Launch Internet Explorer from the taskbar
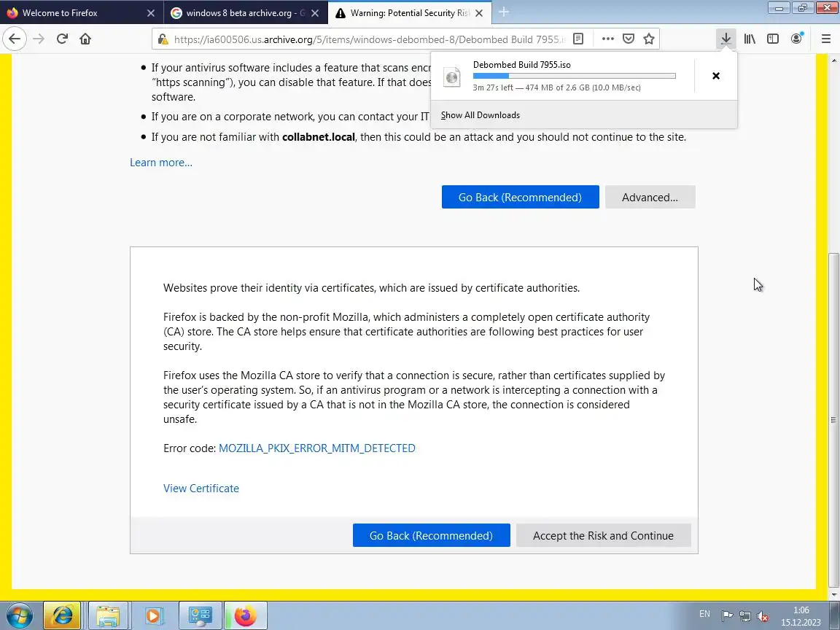 click(x=61, y=615)
